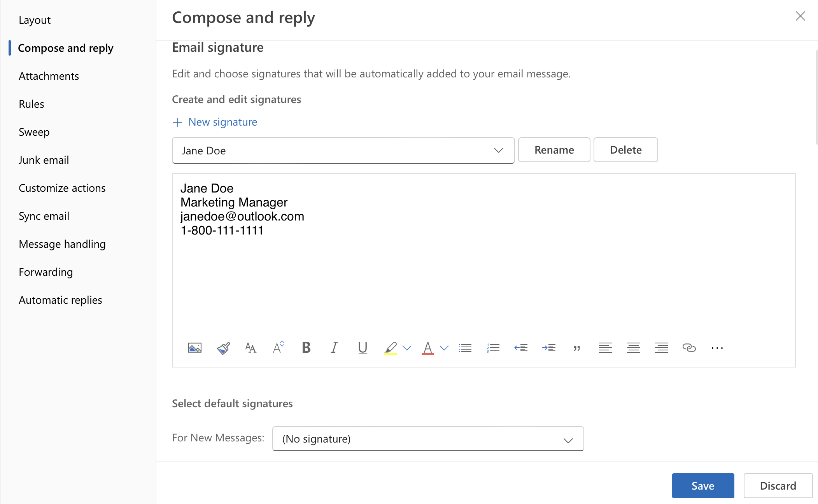
Task: Click the Delete button
Action: point(626,149)
